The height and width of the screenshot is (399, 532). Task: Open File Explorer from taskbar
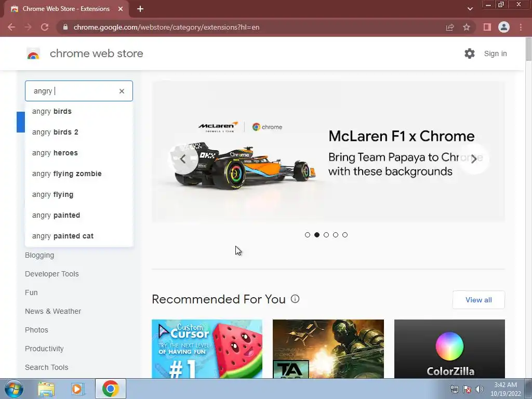[46, 389]
